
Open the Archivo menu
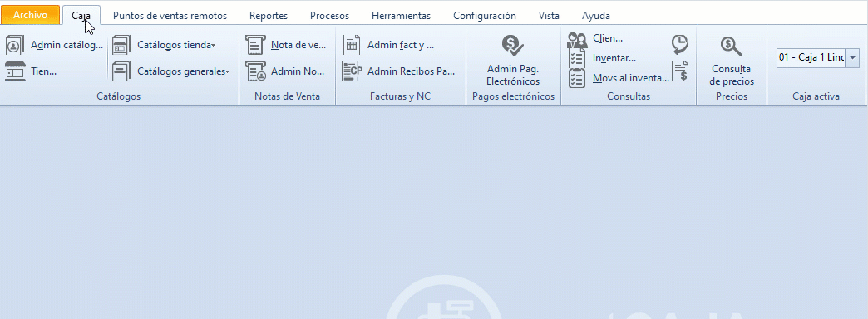click(31, 15)
